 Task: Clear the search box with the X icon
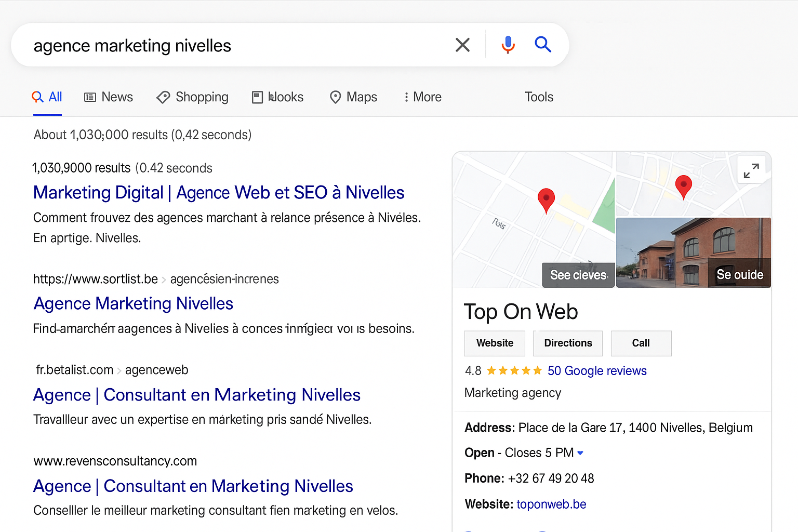click(x=462, y=45)
